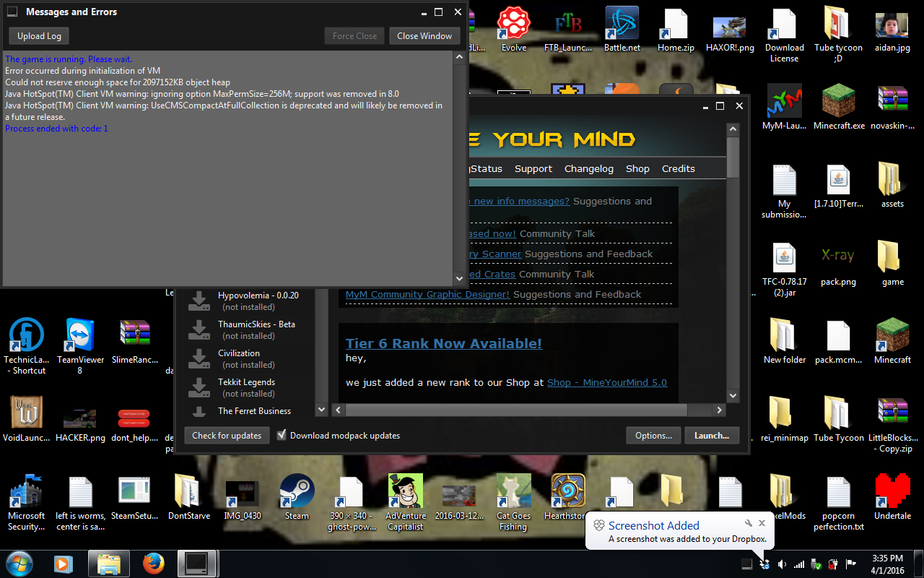
Task: Select the assets folder icon
Action: tap(892, 185)
